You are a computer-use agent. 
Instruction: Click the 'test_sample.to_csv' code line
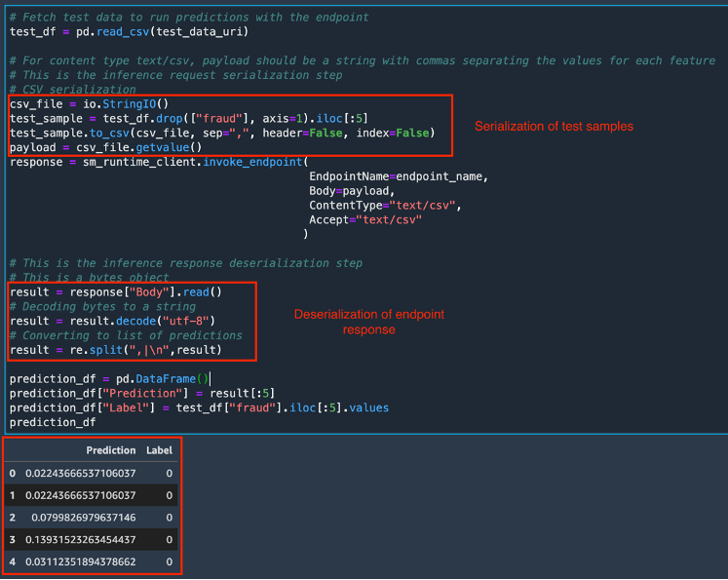pyautogui.click(x=222, y=133)
